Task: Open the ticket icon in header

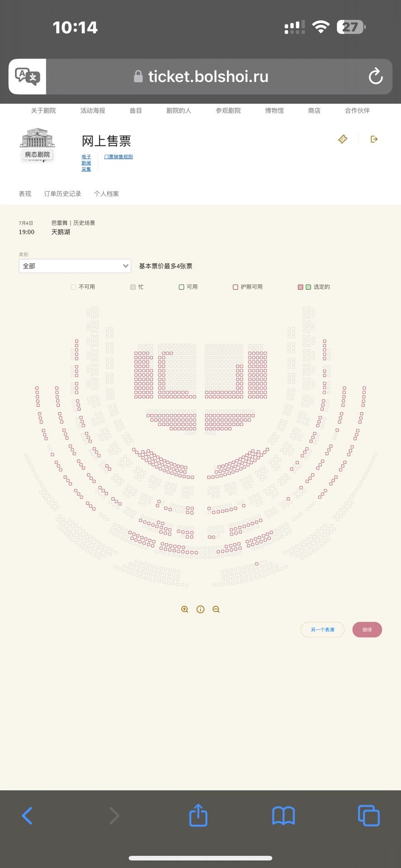Action: (343, 139)
